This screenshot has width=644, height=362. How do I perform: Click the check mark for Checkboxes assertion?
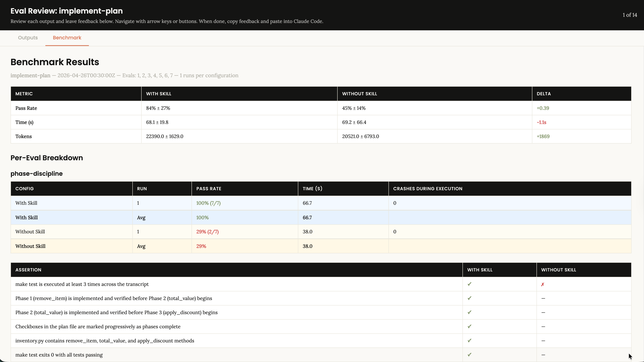click(x=469, y=327)
